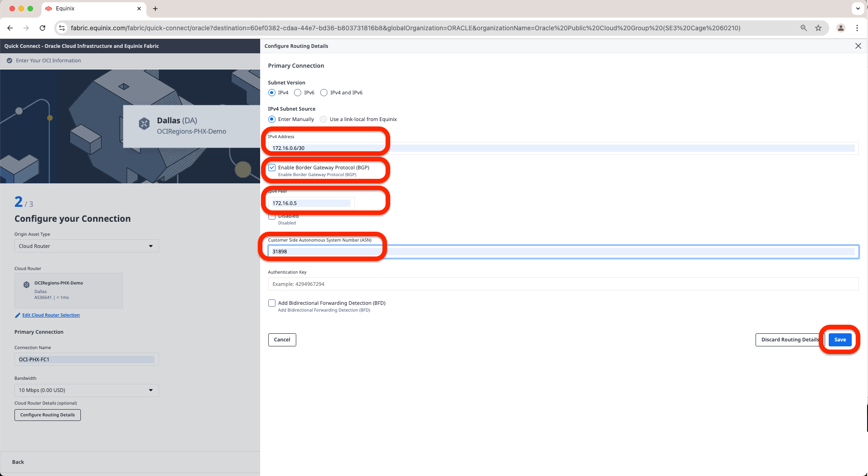
Task: Click the checkmark icon beside Enter Your OCI Information
Action: (9, 61)
